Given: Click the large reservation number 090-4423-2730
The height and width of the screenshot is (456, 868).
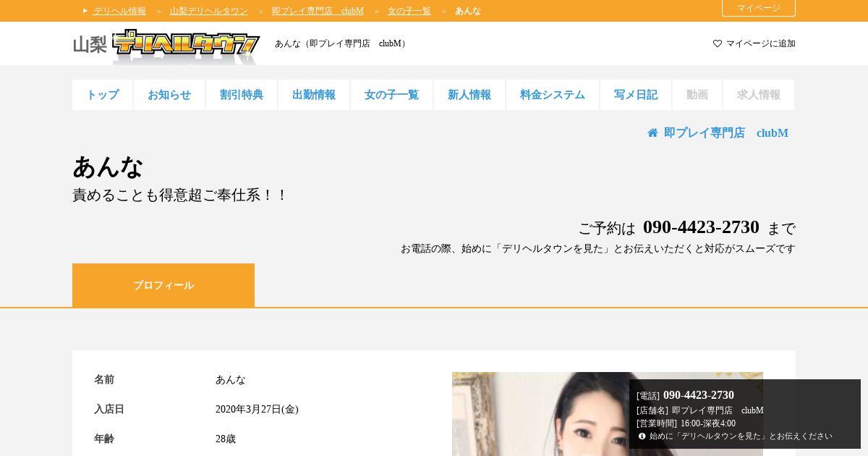Looking at the screenshot, I should pyautogui.click(x=701, y=227).
